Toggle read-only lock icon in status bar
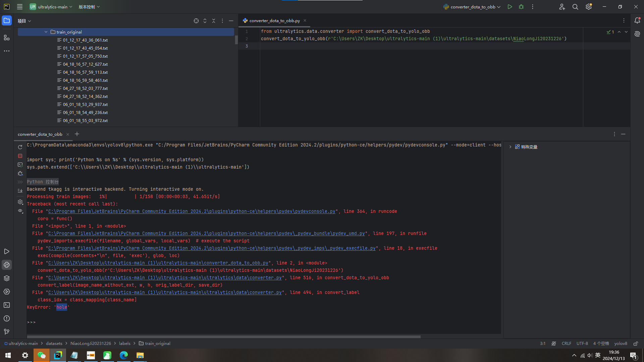The width and height of the screenshot is (644, 362). pos(636,344)
